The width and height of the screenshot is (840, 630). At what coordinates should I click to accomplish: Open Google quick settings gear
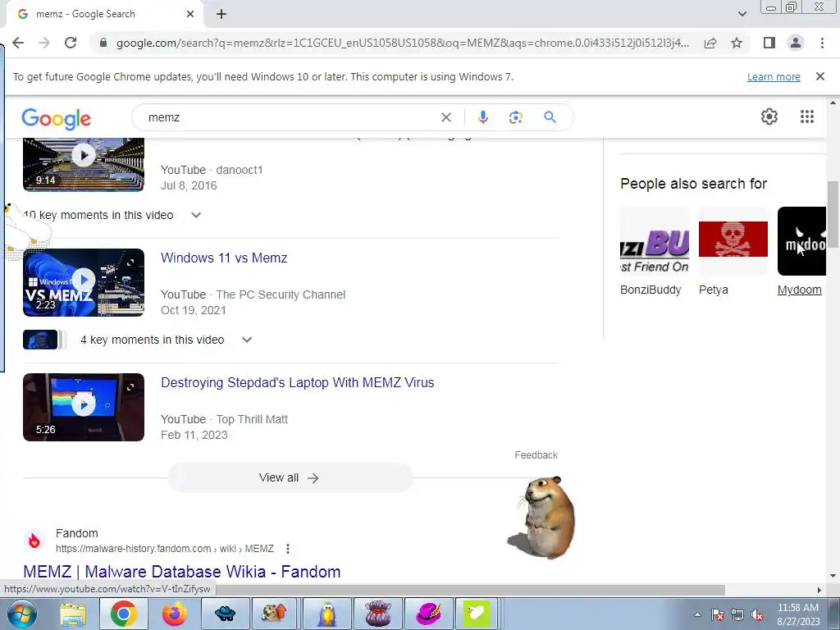769,116
